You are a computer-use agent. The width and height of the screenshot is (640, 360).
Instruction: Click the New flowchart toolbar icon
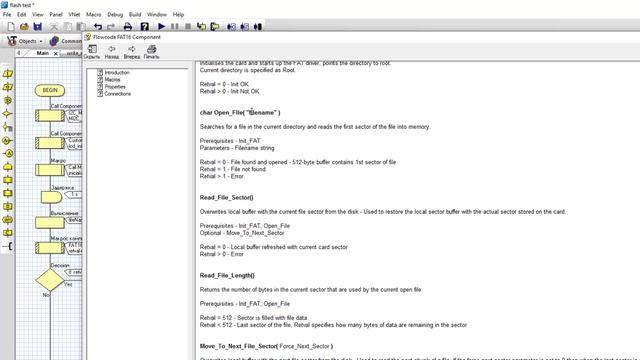11,27
